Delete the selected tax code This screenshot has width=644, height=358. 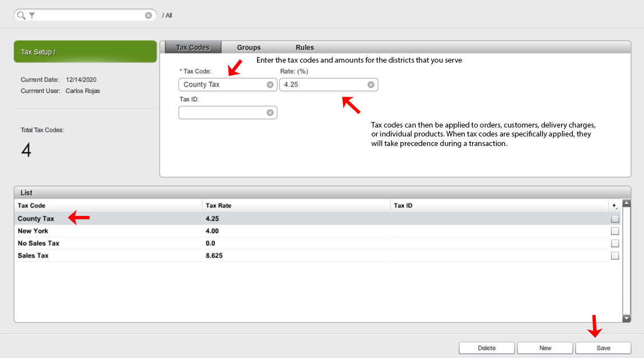point(487,348)
